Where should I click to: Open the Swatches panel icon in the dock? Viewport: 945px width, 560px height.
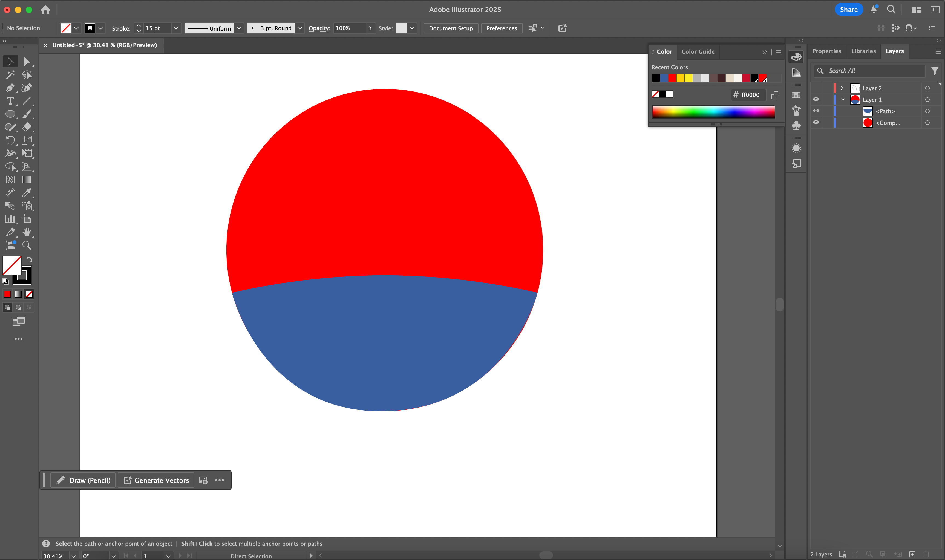click(796, 95)
